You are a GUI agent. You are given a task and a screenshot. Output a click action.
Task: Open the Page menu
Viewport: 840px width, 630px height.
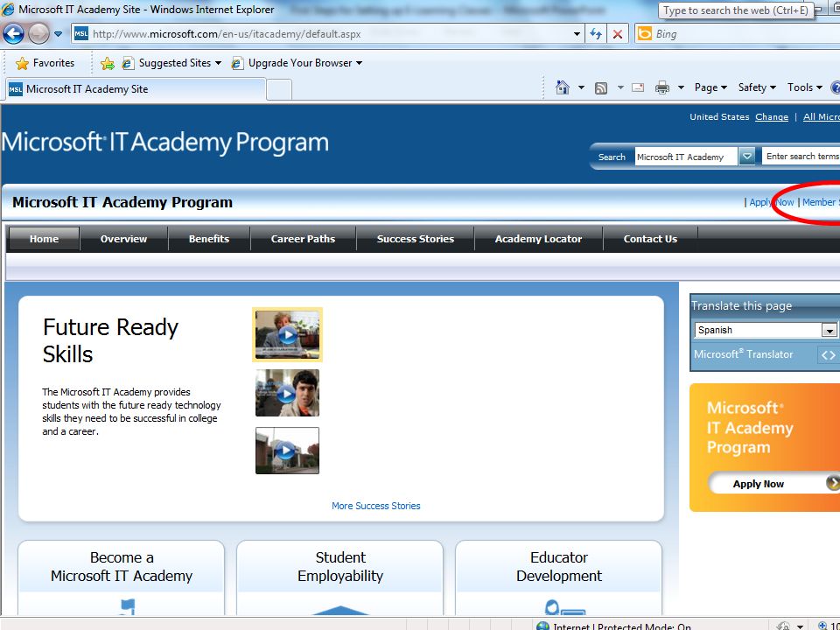point(710,87)
